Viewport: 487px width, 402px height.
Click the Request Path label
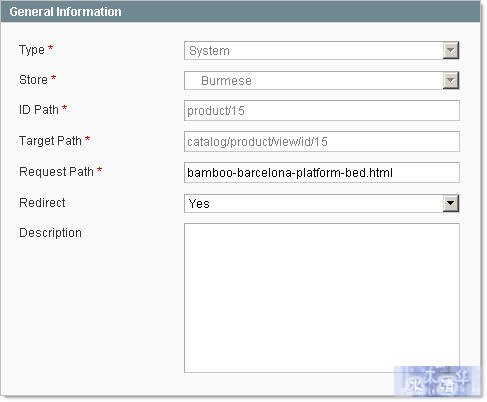click(x=56, y=172)
